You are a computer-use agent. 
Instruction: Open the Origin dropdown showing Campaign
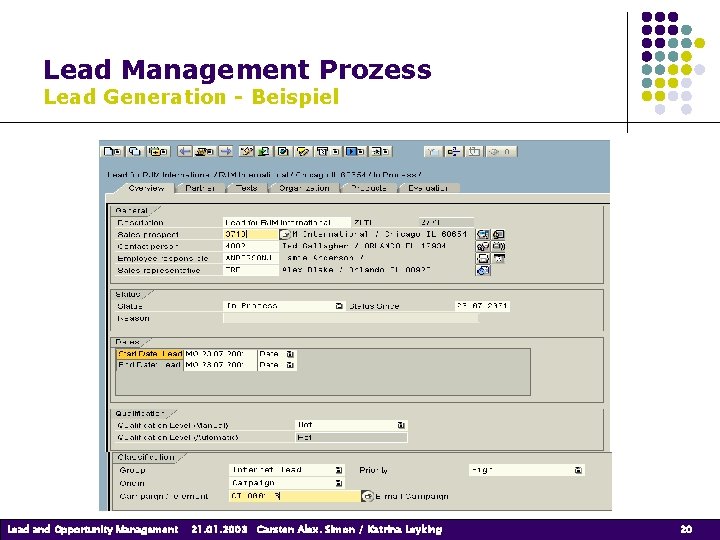point(338,483)
